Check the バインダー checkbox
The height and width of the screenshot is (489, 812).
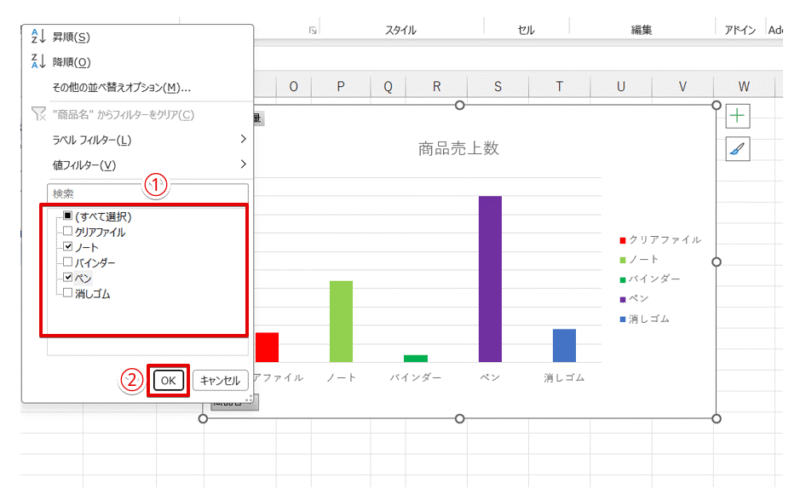[x=68, y=262]
